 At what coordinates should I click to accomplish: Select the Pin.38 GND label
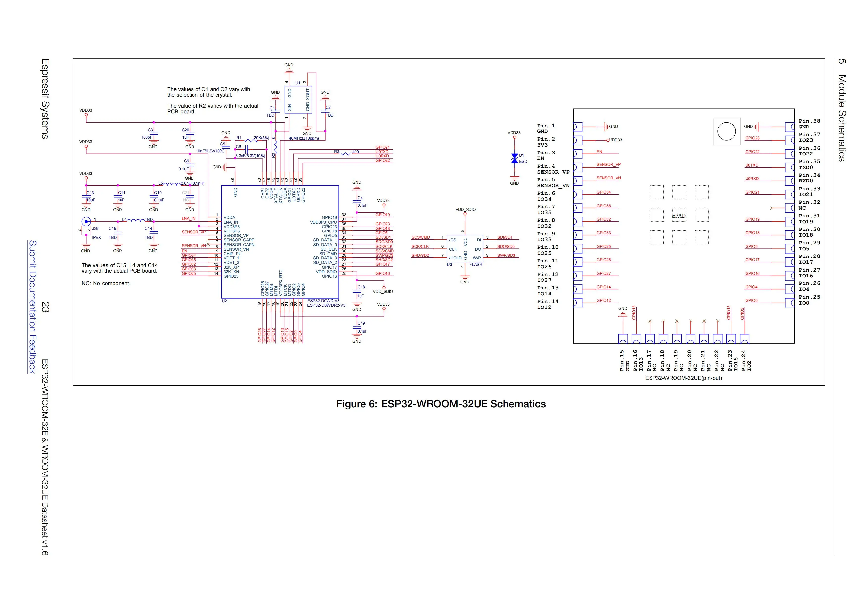pos(809,124)
